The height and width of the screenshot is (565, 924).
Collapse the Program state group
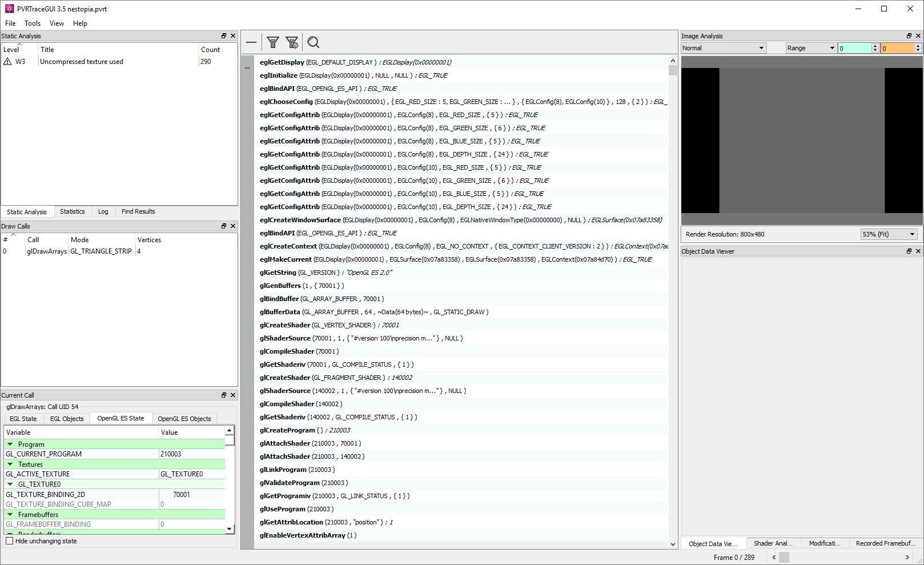(x=10, y=444)
